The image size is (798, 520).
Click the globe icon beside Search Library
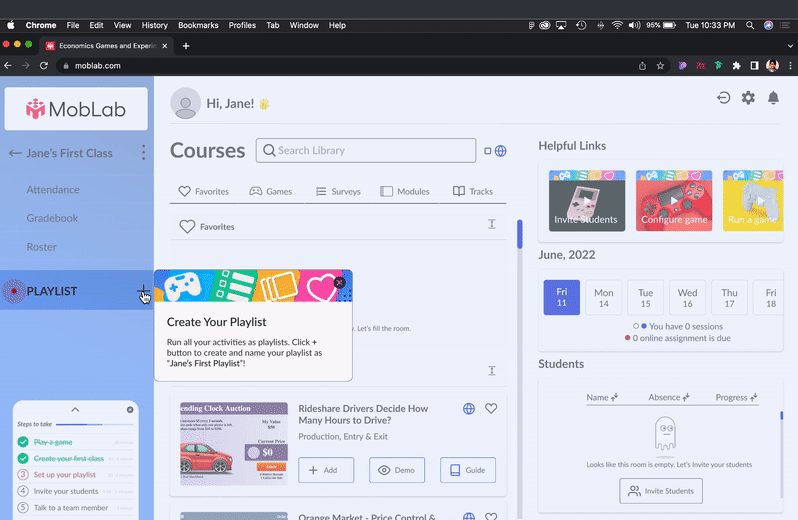tap(500, 151)
